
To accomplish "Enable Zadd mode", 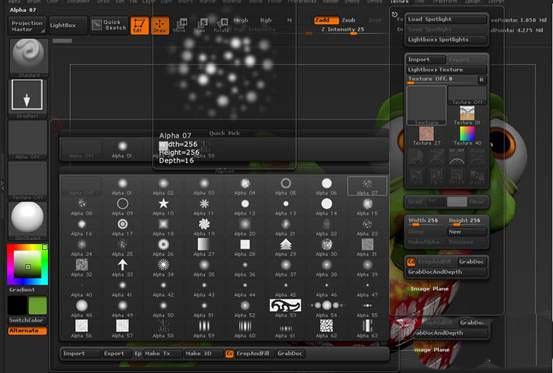I will pos(326,20).
